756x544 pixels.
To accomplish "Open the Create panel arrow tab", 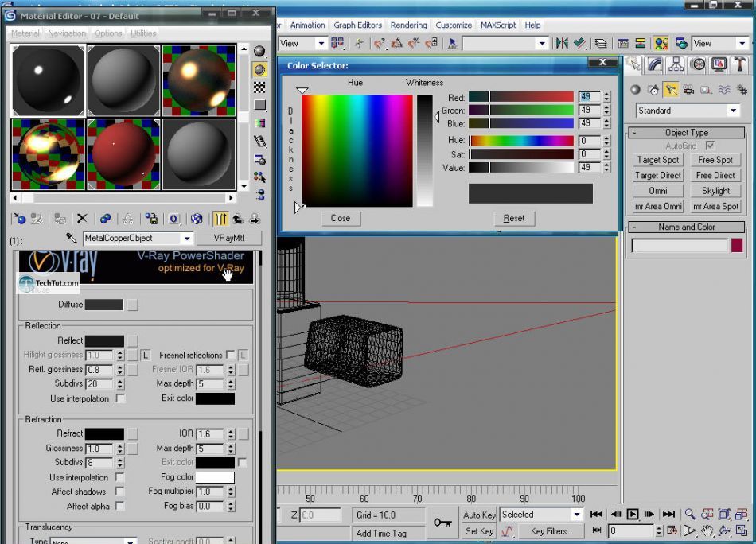I will click(x=634, y=64).
